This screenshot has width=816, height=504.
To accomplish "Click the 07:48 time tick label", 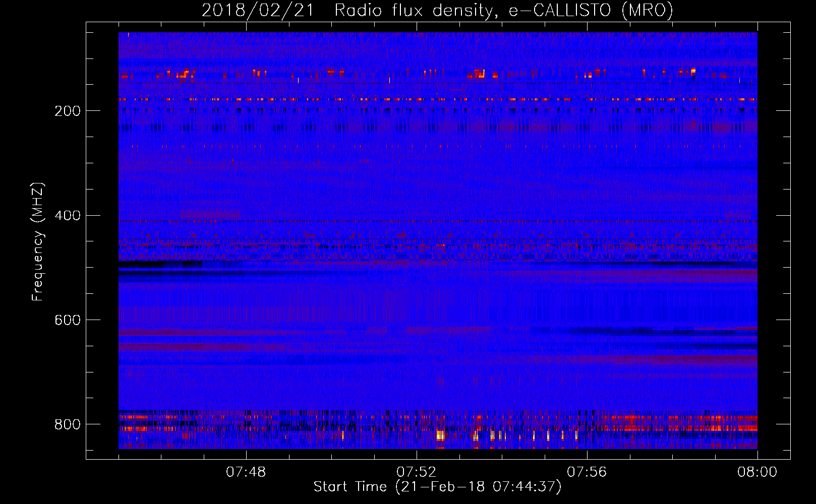I will (x=246, y=472).
